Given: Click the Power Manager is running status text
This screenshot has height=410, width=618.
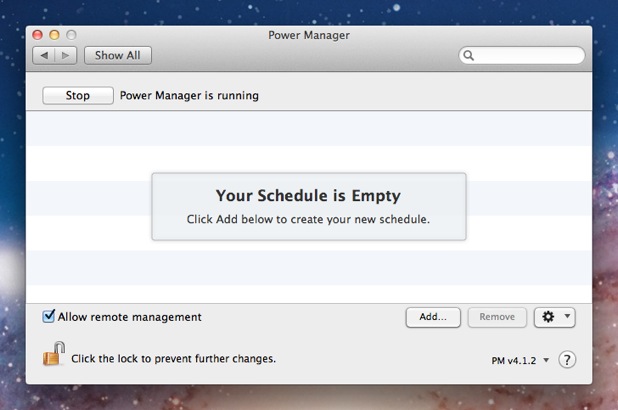Looking at the screenshot, I should (x=189, y=95).
